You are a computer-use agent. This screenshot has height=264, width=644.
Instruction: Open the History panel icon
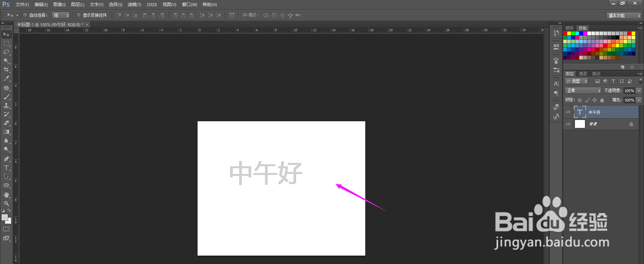pyautogui.click(x=556, y=33)
